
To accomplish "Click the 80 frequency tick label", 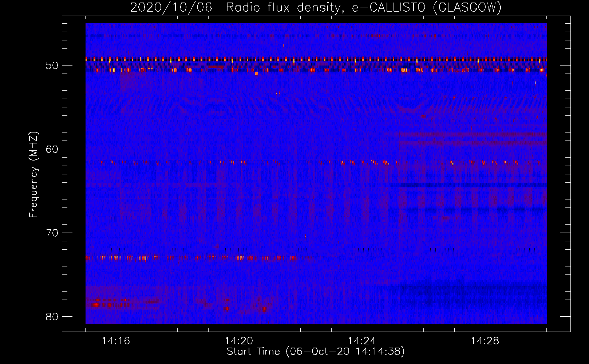I will tap(52, 316).
